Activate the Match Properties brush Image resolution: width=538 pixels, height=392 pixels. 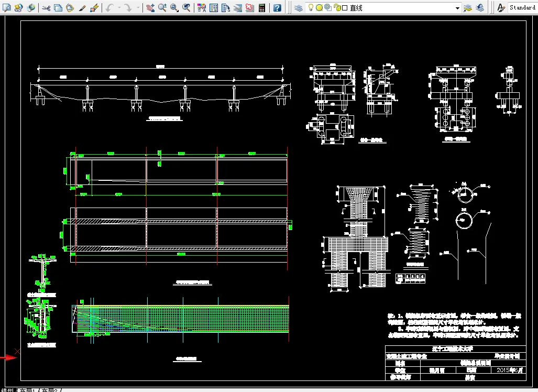(x=82, y=7)
